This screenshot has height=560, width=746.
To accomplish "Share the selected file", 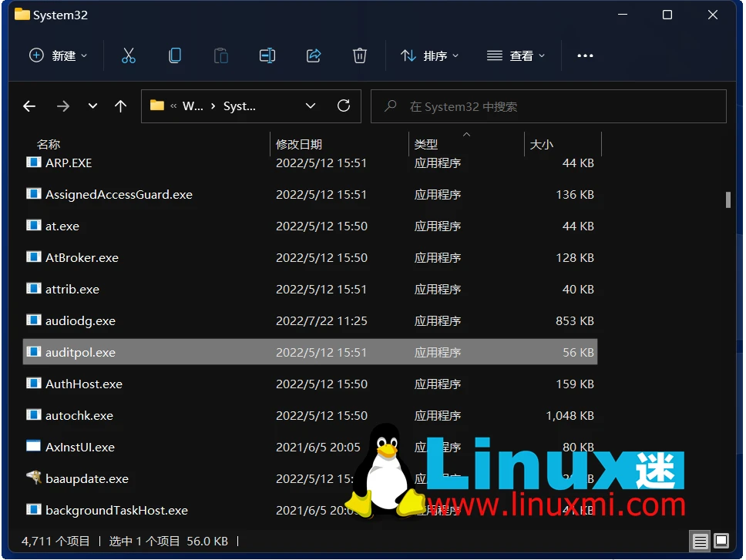I will (x=314, y=55).
